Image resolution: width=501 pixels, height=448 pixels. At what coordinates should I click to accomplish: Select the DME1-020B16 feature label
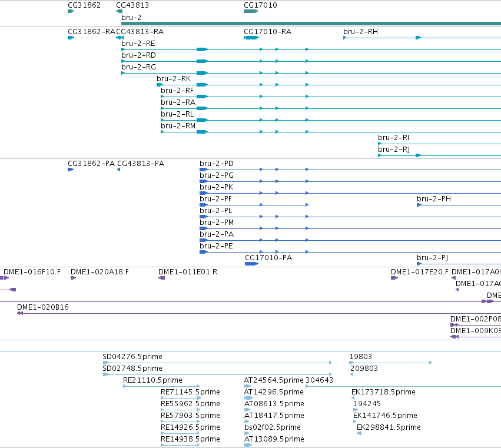[x=43, y=307]
